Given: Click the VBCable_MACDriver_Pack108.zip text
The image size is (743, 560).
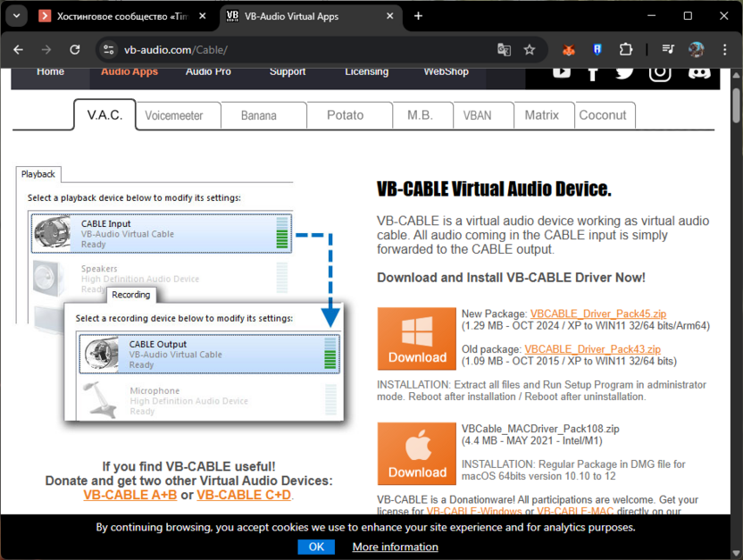Looking at the screenshot, I should click(540, 429).
